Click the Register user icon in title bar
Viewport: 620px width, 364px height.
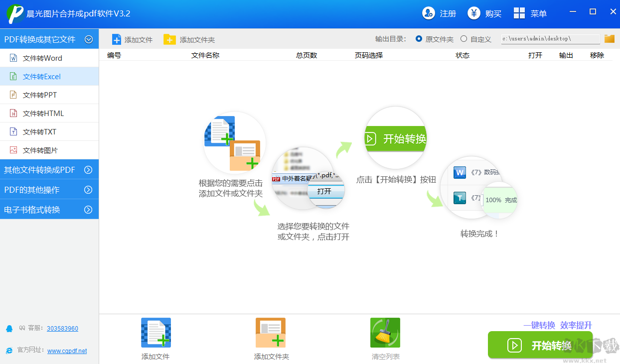(428, 13)
